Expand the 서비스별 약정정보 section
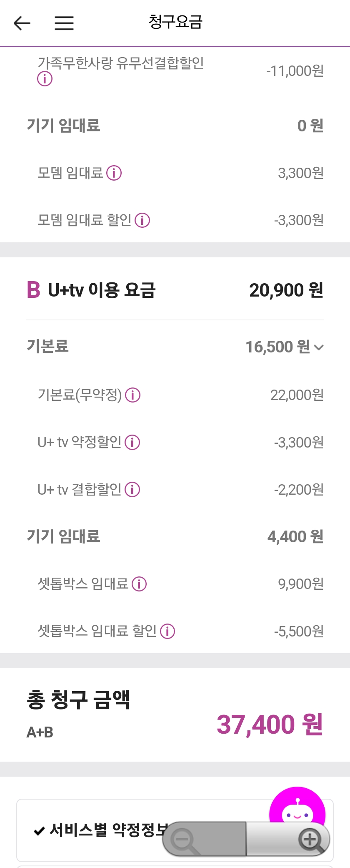 pyautogui.click(x=175, y=830)
